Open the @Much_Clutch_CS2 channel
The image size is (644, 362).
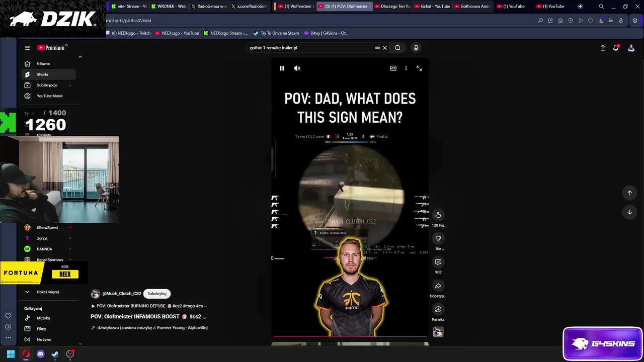121,294
